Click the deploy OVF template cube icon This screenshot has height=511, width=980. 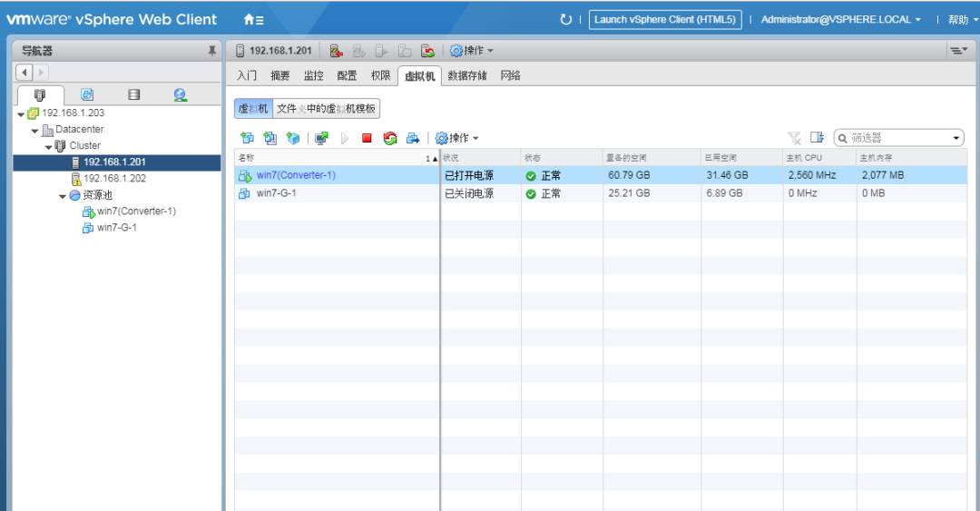pyautogui.click(x=293, y=138)
